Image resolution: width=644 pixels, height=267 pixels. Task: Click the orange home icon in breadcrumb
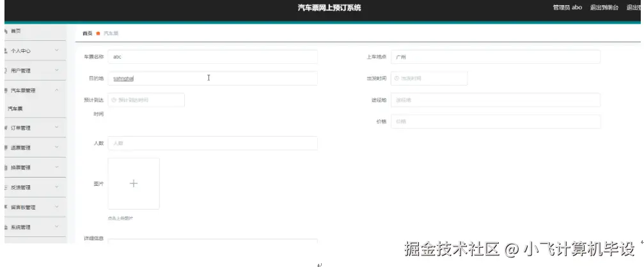[98, 33]
